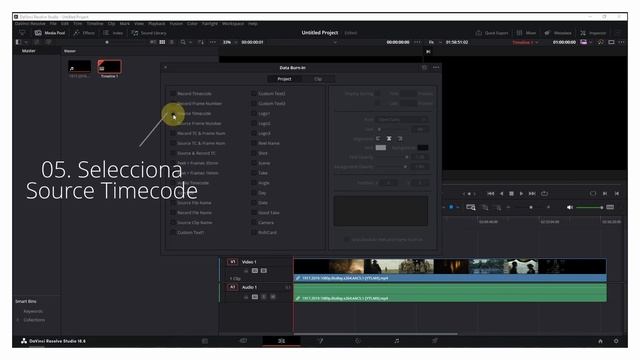
Task: Enable the Good Take checkbox
Action: click(254, 213)
